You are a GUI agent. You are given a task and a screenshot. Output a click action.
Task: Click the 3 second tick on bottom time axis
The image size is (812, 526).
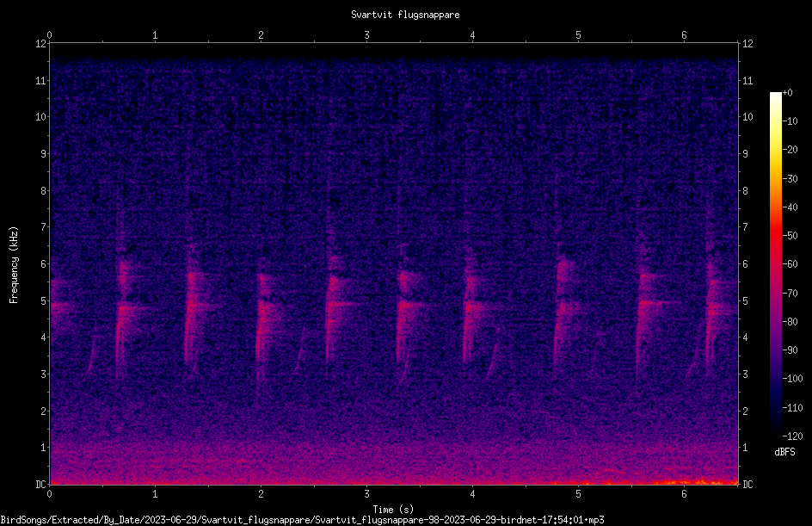(x=366, y=494)
